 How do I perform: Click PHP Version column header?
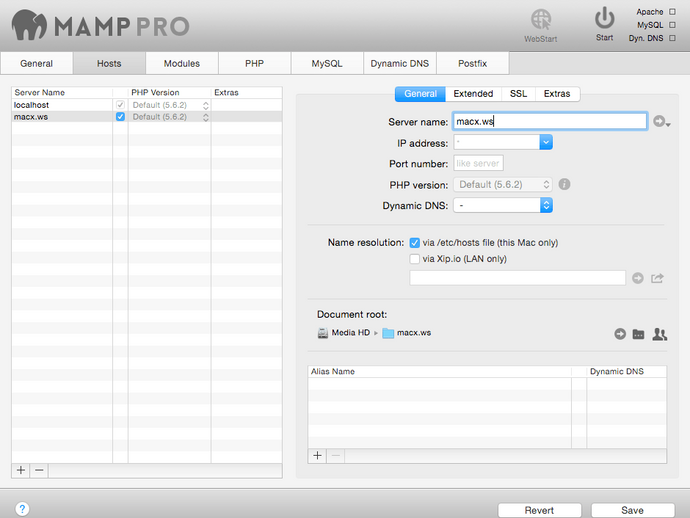pyautogui.click(x=169, y=92)
